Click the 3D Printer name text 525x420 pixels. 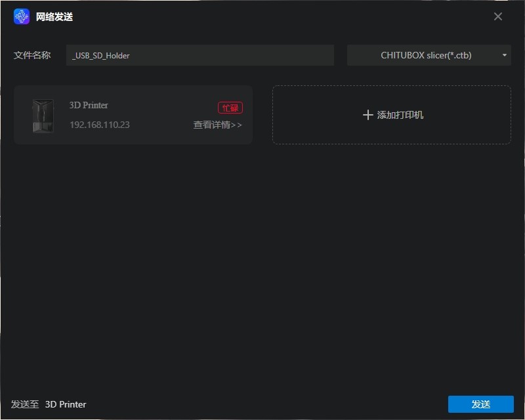pos(89,105)
